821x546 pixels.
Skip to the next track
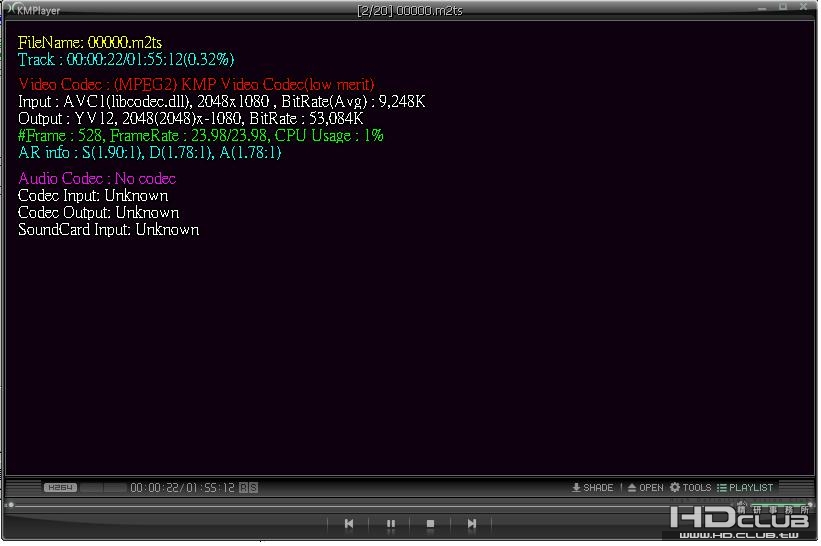pyautogui.click(x=473, y=525)
